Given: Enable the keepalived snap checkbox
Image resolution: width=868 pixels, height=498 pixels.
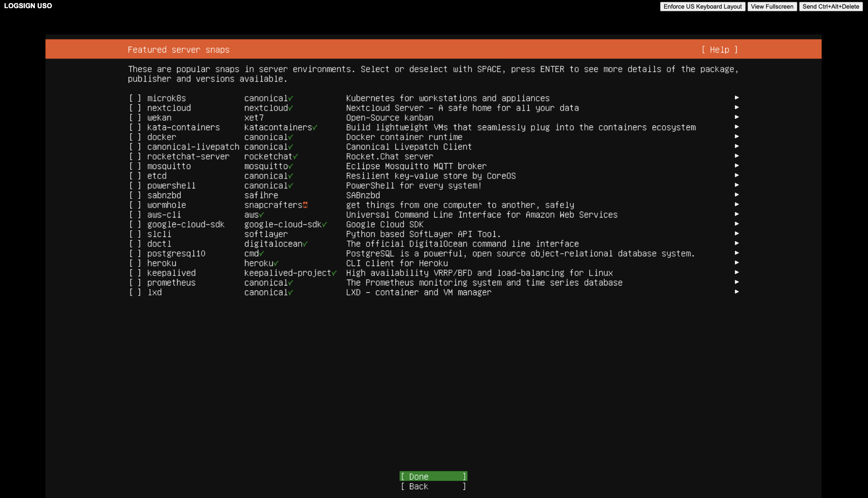Looking at the screenshot, I should click(x=135, y=273).
